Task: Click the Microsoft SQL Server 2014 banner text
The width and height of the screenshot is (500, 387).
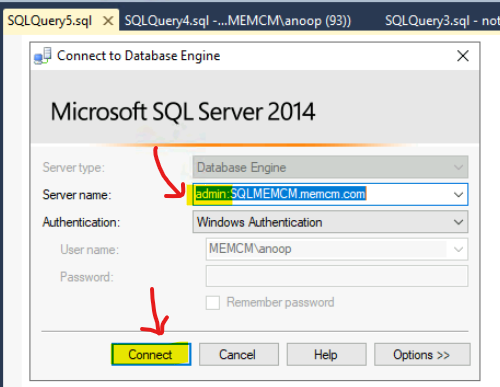Action: tap(183, 112)
